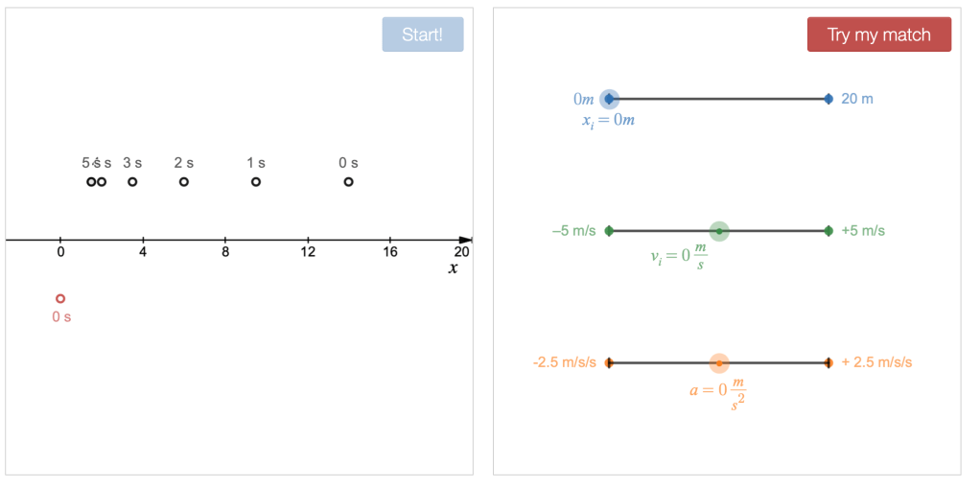
Task: Click the 20 m right endpoint diamond
Action: coord(828,99)
